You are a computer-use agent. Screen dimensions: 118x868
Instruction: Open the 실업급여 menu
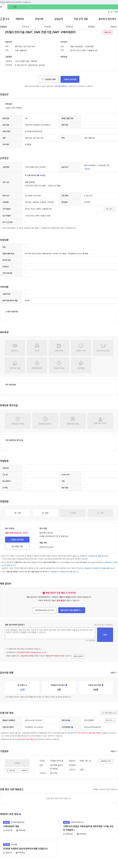click(x=58, y=19)
